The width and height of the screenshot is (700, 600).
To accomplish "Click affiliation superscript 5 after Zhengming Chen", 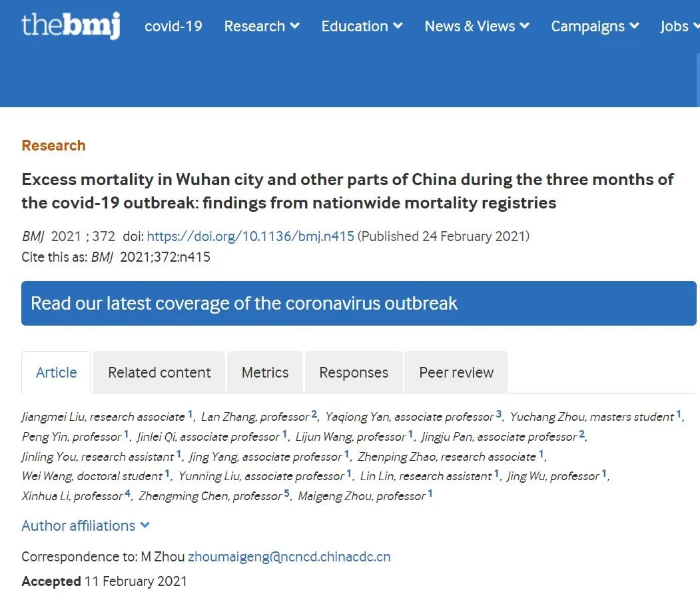I will coord(286,493).
